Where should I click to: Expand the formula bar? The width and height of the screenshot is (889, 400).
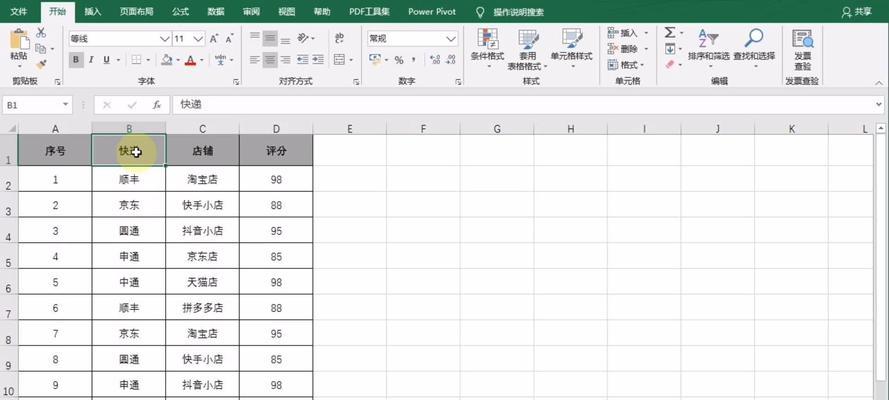tap(879, 105)
